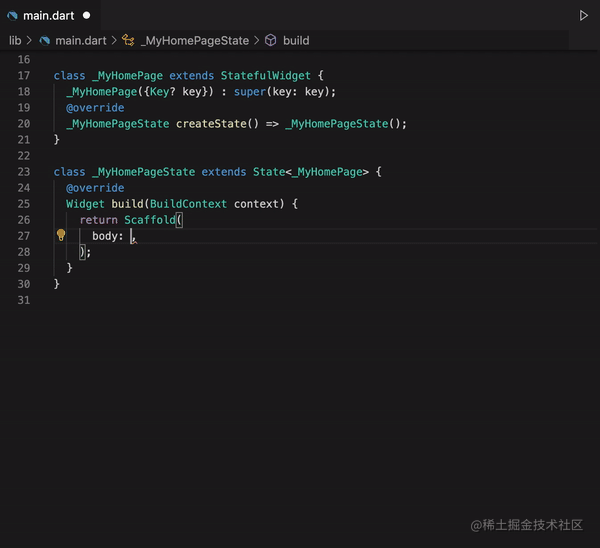Click the Run play button in the editor title bar
This screenshot has width=600, height=548.
pos(584,16)
